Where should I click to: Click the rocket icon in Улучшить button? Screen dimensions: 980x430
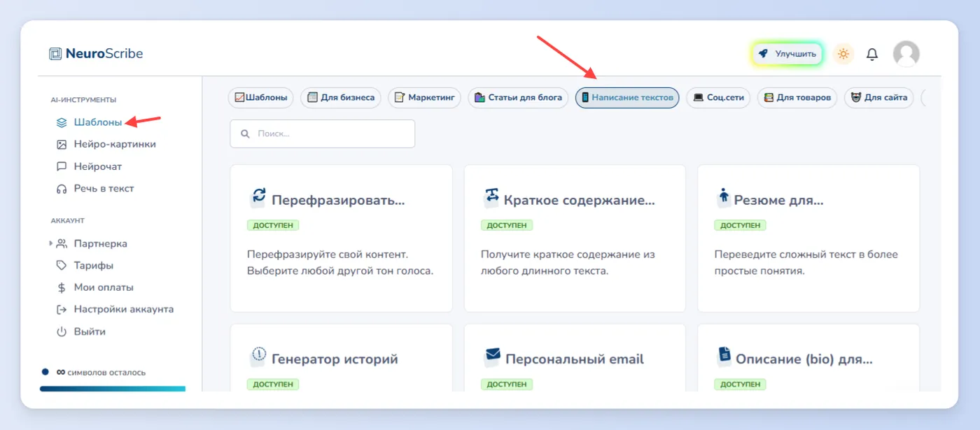tap(764, 54)
